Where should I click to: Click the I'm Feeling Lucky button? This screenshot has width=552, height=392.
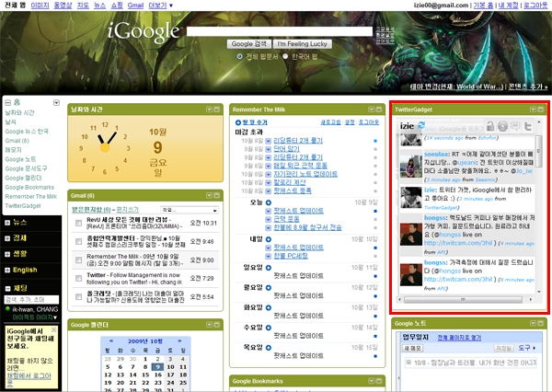click(x=303, y=43)
